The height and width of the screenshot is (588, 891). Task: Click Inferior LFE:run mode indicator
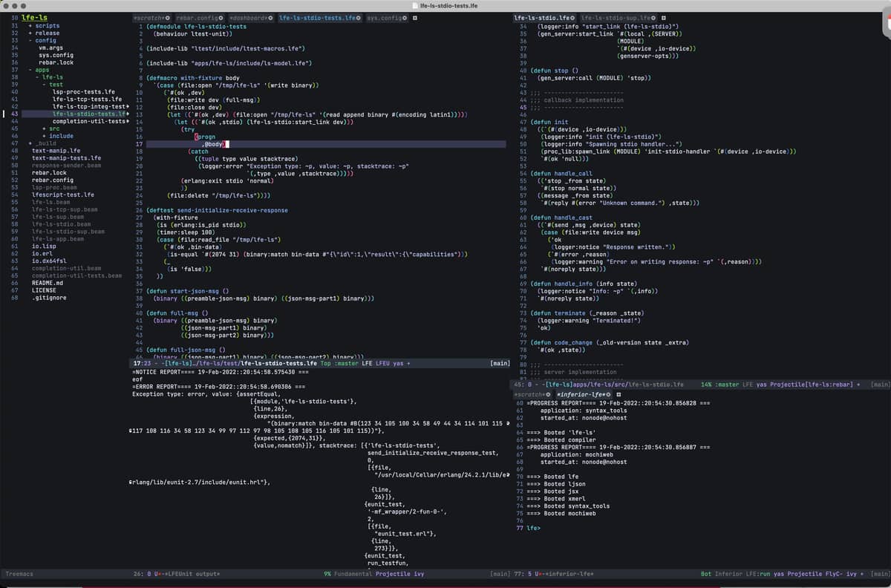(742, 574)
